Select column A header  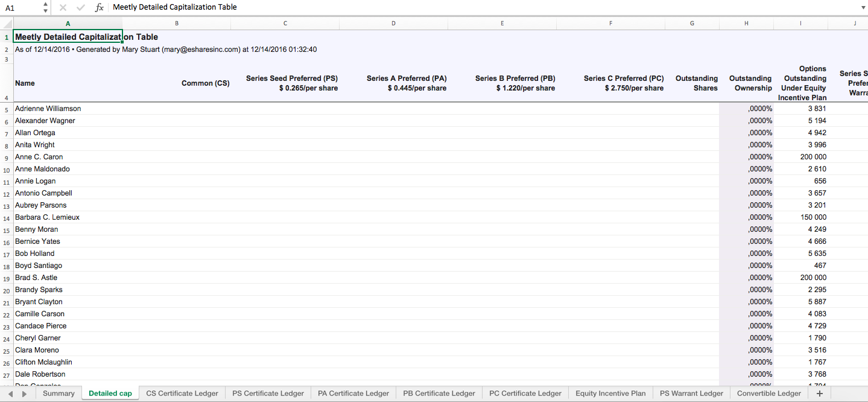(68, 24)
